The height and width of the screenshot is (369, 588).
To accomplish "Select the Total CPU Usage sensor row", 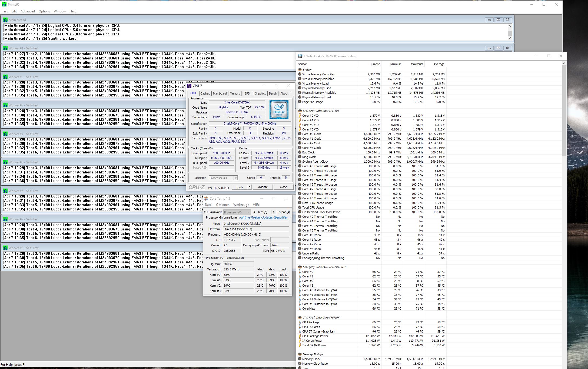I will tap(371, 207).
